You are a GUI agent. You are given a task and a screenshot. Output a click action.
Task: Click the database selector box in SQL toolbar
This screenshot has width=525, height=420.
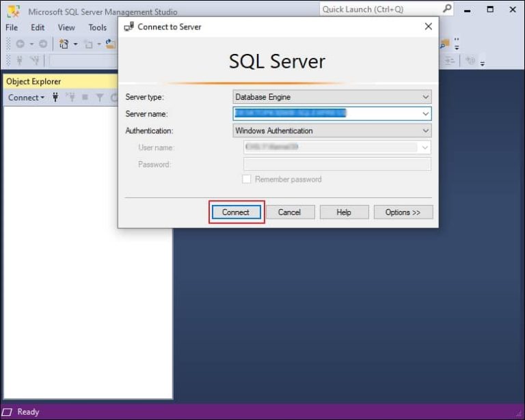82,61
